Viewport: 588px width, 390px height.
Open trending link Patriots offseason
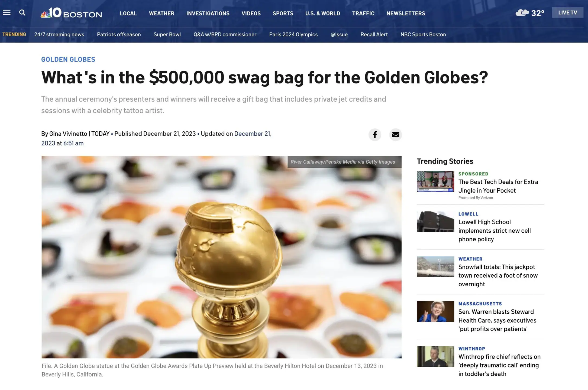(x=119, y=34)
